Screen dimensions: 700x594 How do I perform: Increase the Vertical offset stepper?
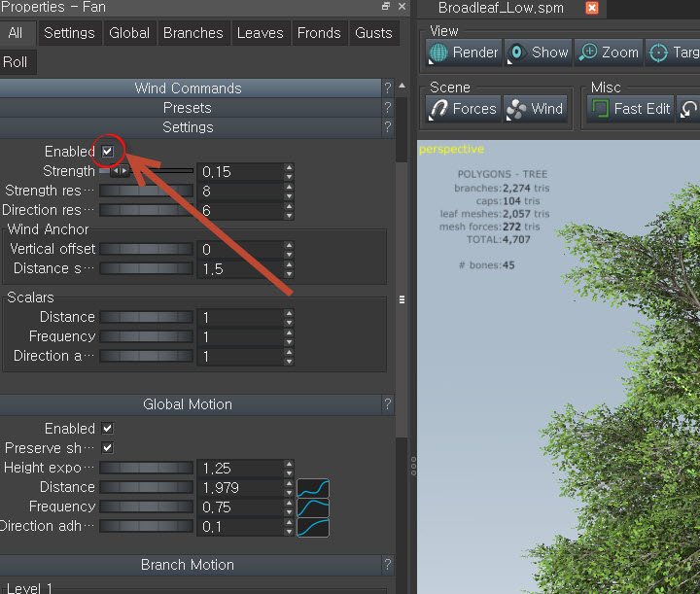290,245
